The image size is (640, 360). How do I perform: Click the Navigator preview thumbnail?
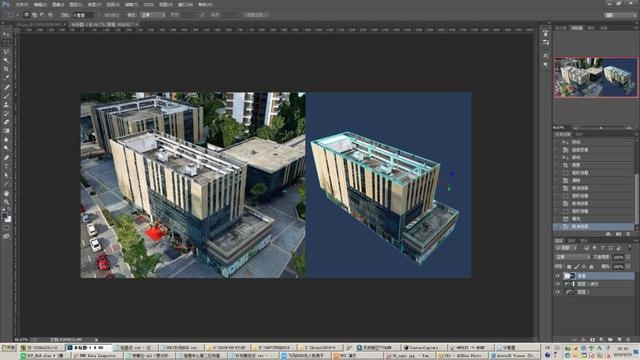pos(596,77)
